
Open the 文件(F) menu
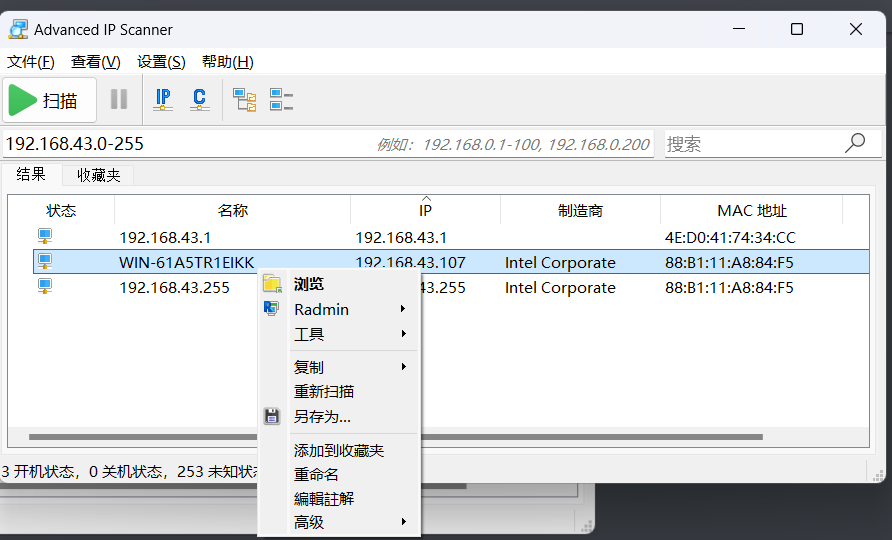pos(31,61)
